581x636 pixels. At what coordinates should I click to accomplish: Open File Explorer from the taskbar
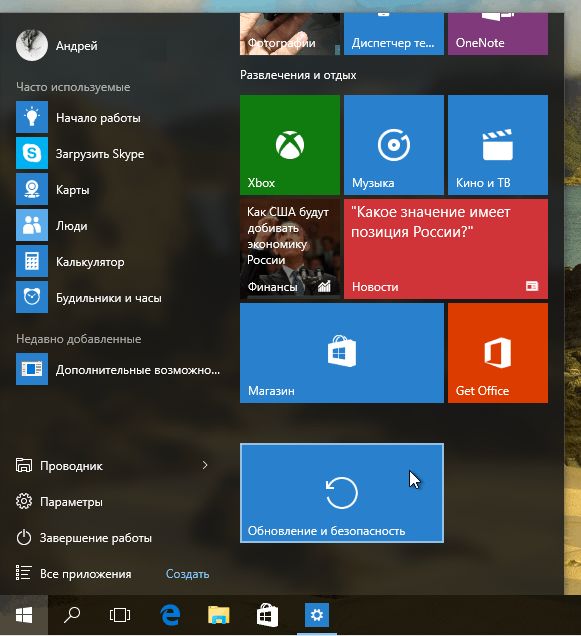[219, 615]
